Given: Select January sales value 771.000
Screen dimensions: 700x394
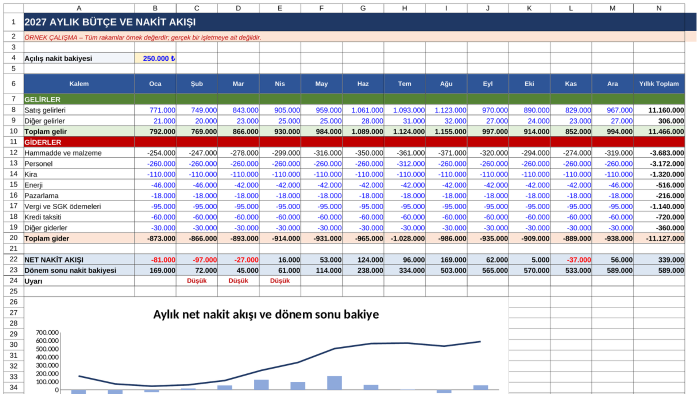Looking at the screenshot, I should coord(155,110).
